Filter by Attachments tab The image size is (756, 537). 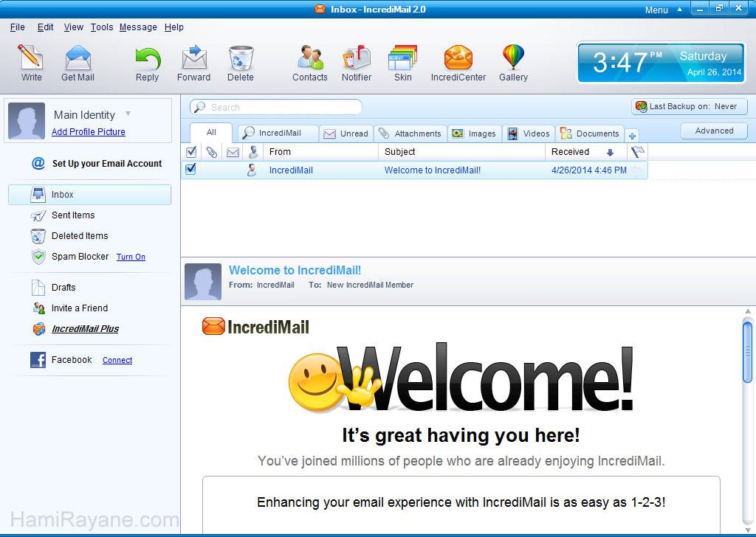tap(410, 134)
